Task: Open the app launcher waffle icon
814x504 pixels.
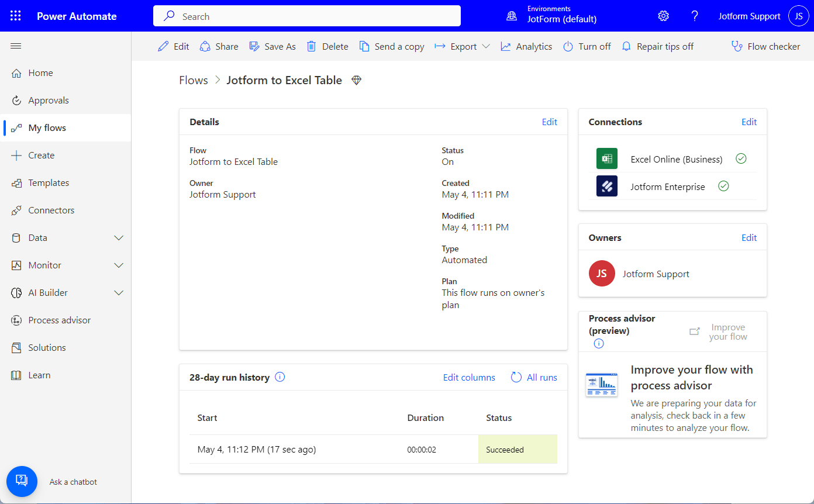Action: [16, 16]
